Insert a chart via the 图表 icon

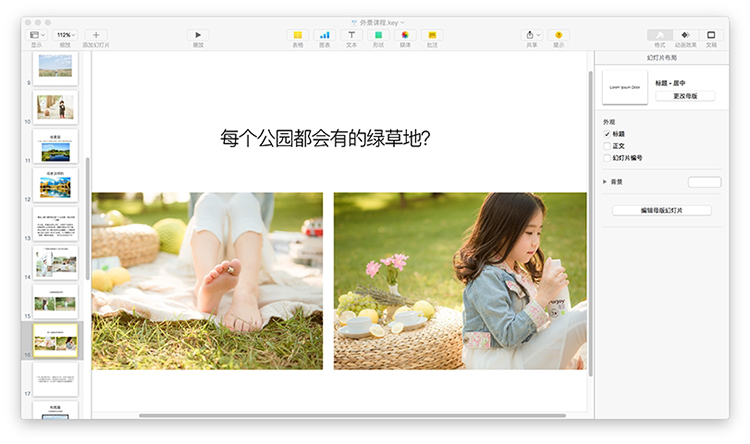coord(325,35)
